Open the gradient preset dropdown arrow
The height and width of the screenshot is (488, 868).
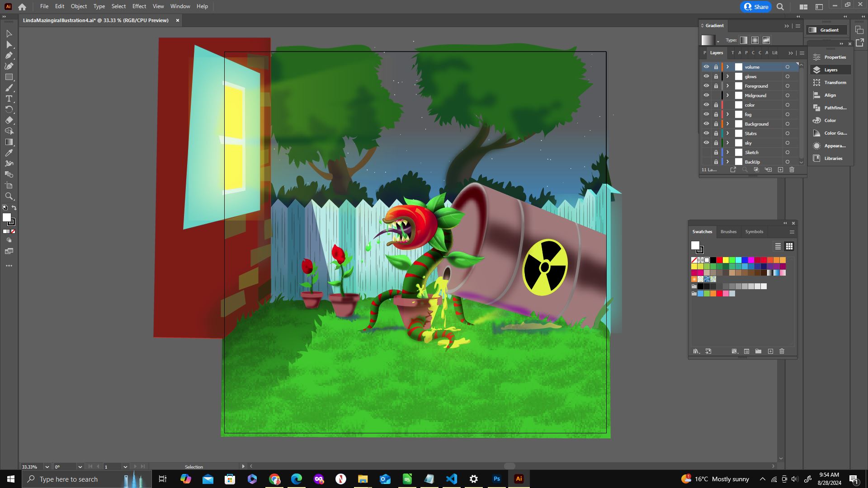coord(718,42)
